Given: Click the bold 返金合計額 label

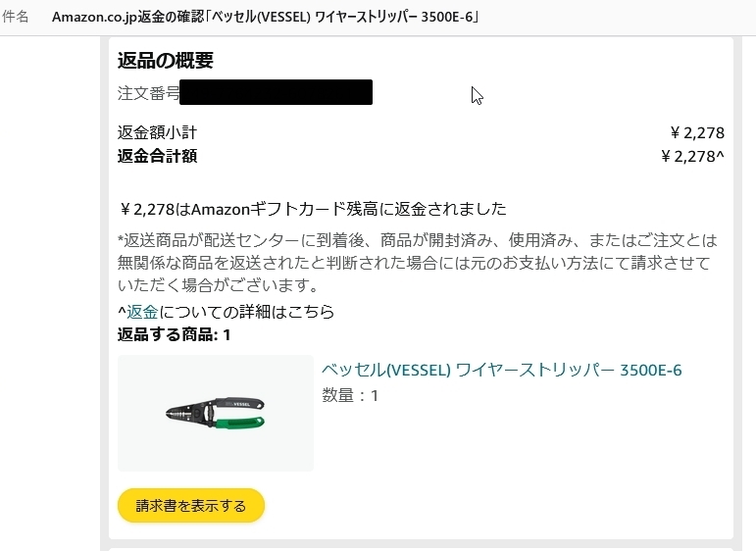Looking at the screenshot, I should (157, 156).
